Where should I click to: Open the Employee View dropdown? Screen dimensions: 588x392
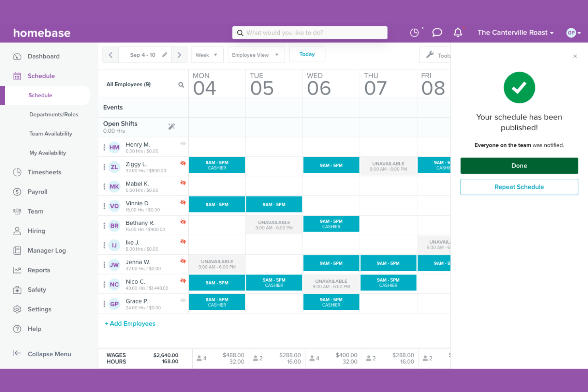(x=256, y=54)
